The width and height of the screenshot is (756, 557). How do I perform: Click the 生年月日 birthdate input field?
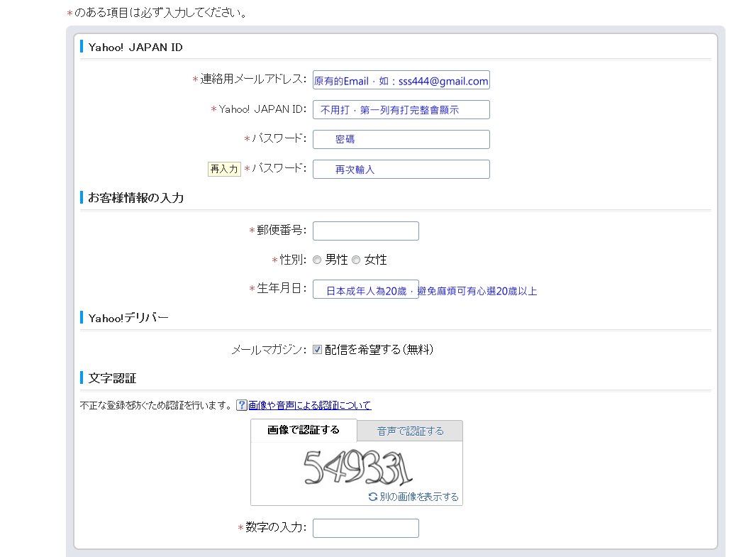365,289
